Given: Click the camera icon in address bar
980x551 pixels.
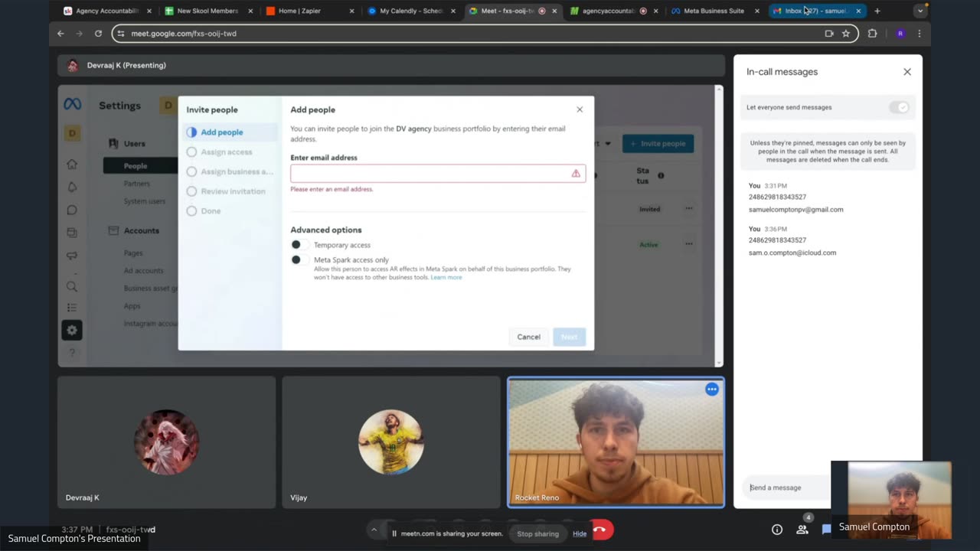Looking at the screenshot, I should [x=829, y=34].
